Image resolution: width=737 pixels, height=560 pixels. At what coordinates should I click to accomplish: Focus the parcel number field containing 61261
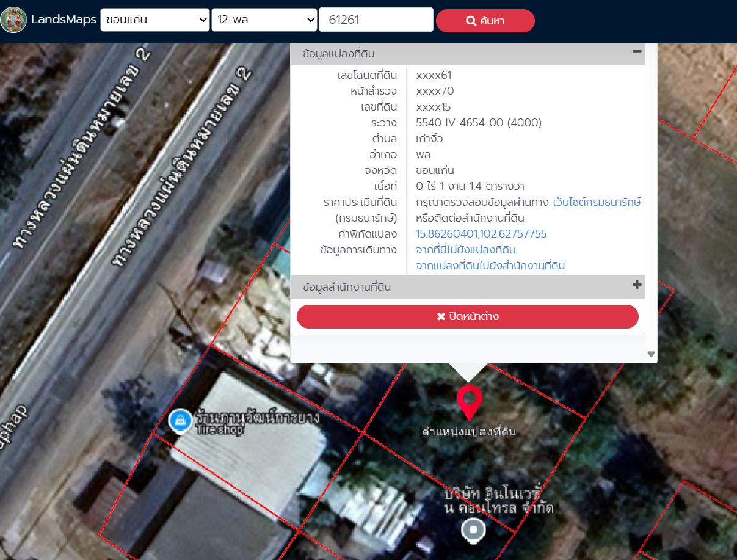point(376,20)
